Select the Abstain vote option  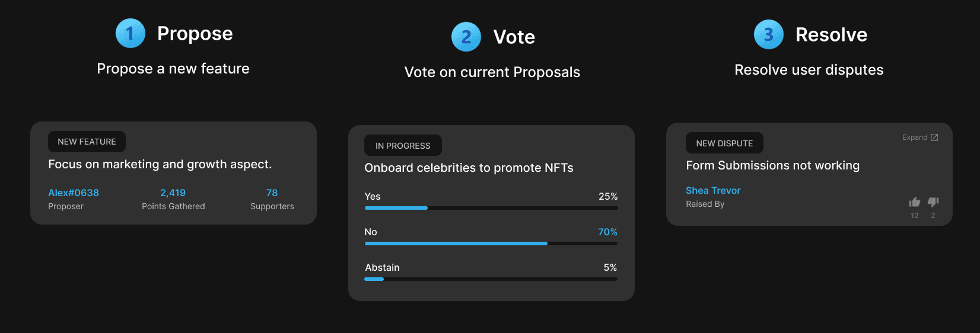(382, 267)
